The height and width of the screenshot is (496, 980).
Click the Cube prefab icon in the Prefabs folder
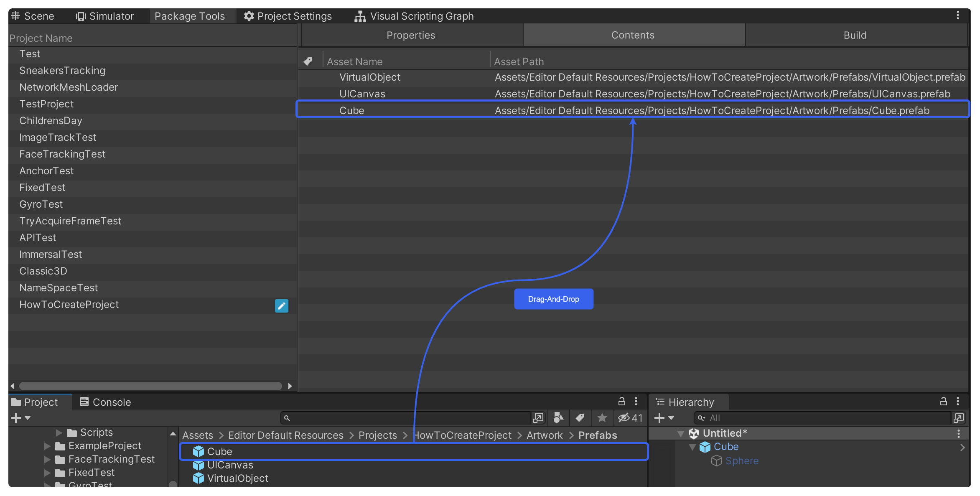199,452
